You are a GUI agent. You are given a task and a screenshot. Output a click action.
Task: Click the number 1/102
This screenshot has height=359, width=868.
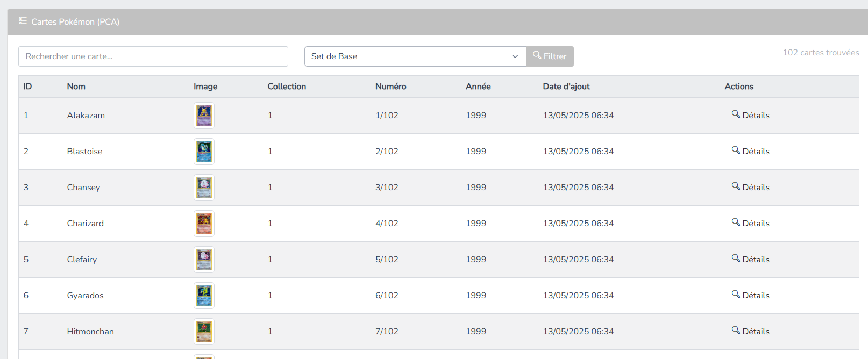[387, 116]
